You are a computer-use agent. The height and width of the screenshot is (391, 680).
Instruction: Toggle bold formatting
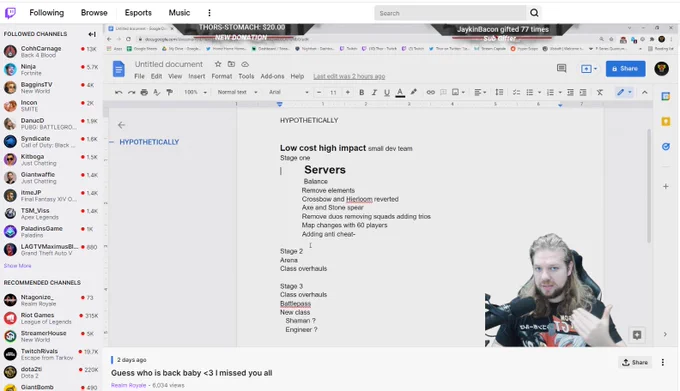tap(361, 92)
